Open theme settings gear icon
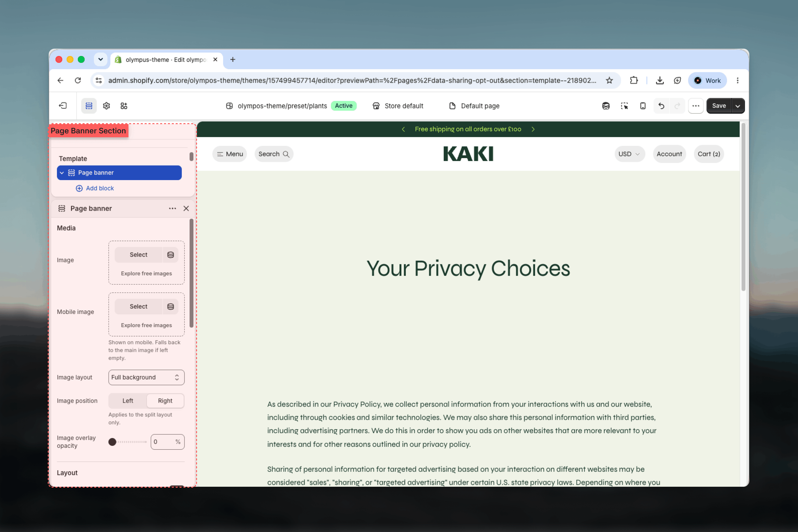 107,106
